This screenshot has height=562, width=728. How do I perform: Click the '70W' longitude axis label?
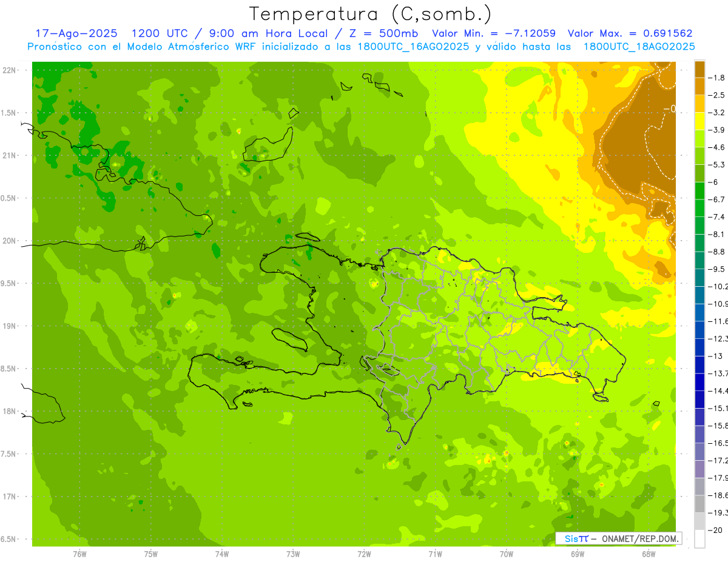507,554
